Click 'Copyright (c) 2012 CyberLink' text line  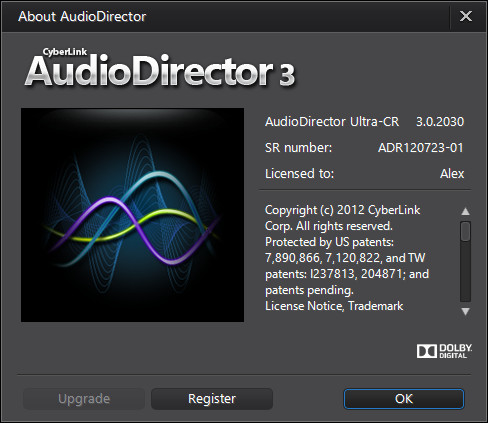(342, 210)
